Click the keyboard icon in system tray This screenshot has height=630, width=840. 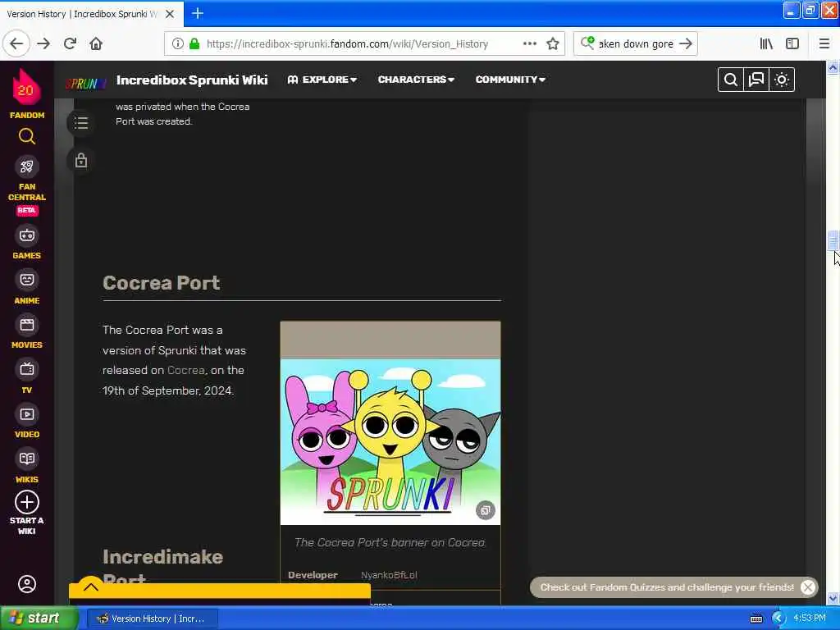(x=756, y=619)
